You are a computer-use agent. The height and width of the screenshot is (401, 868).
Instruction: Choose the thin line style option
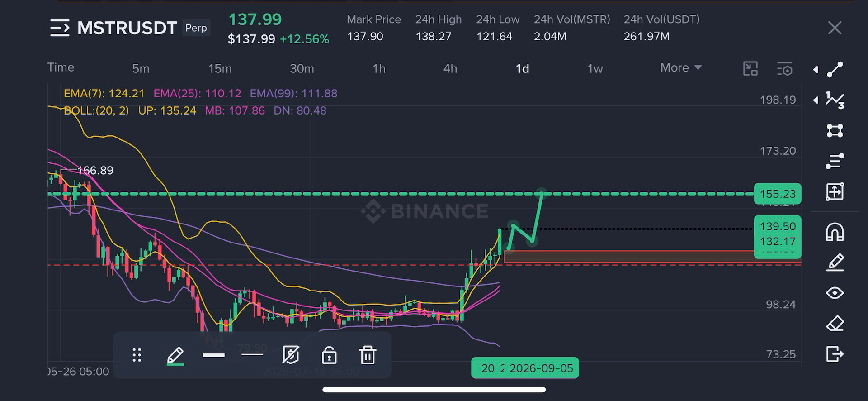[x=252, y=355]
